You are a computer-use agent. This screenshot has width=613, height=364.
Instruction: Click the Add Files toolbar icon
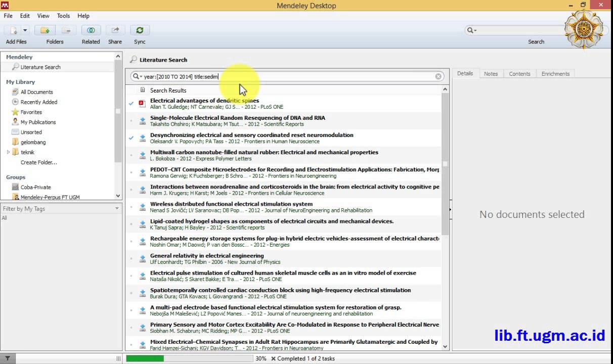coord(13,30)
